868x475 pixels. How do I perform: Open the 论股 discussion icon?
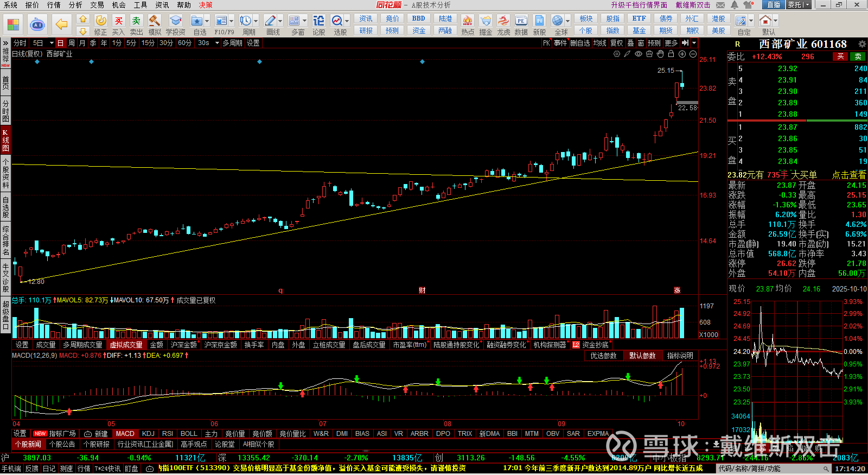[x=319, y=24]
